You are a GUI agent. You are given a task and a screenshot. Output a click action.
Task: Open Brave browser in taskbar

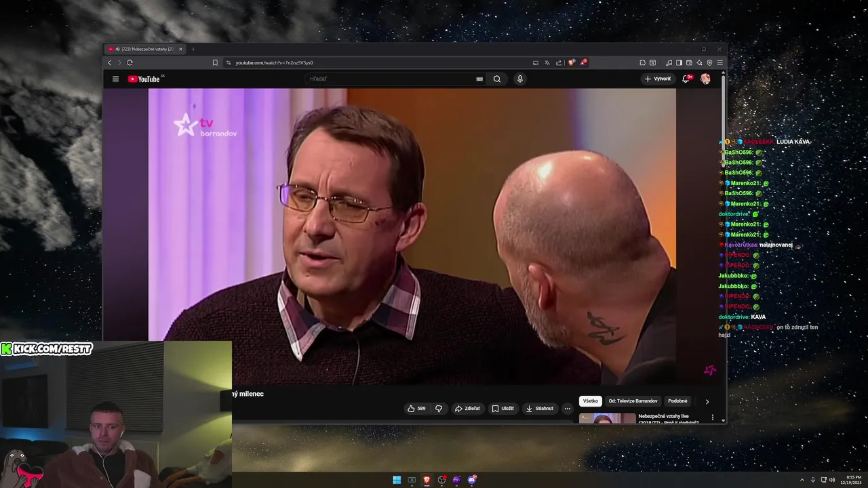[x=427, y=480]
